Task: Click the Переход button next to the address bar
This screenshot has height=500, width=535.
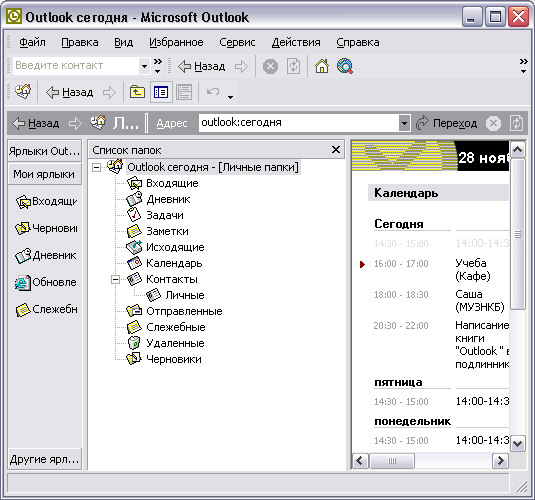Action: point(446,123)
